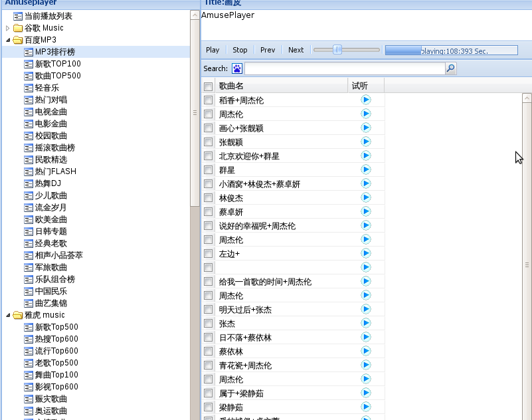The image size is (532, 420).
Task: Preview the song 画心+张靓颖
Action: pyautogui.click(x=366, y=128)
